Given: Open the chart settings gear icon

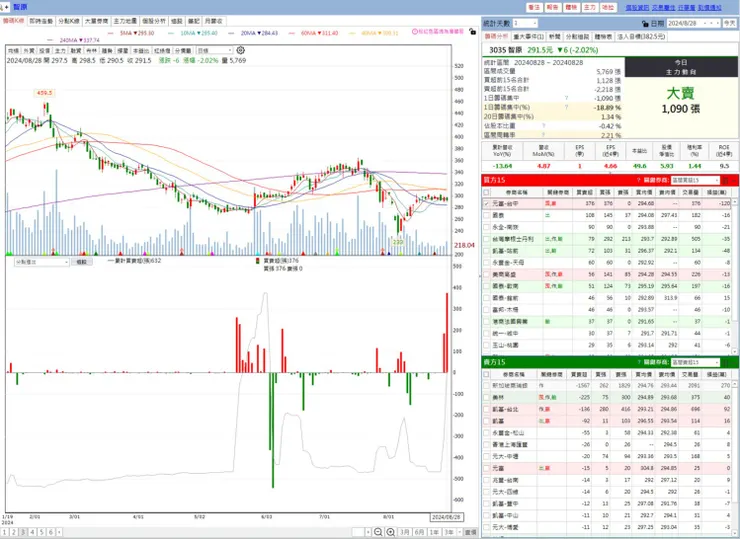Looking at the screenshot, I should click(240, 50).
